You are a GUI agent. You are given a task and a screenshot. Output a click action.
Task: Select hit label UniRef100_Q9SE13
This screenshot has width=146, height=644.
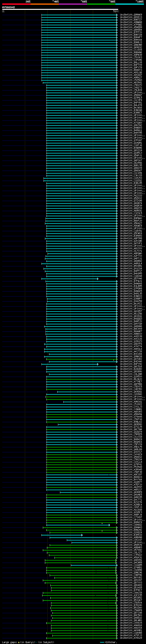131,17
